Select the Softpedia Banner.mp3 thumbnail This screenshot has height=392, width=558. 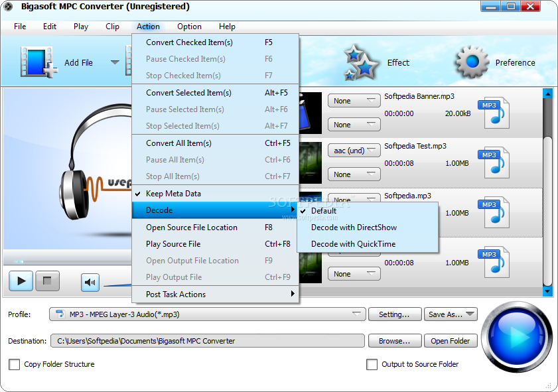(x=311, y=113)
